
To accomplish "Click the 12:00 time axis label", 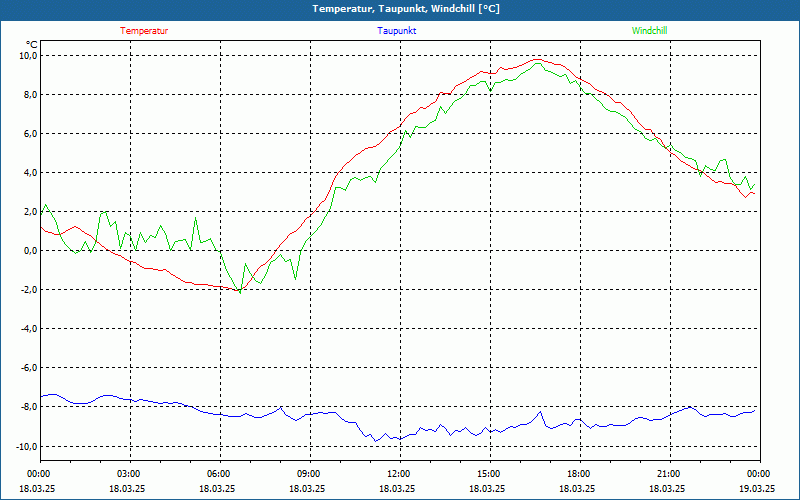I will 399,474.
